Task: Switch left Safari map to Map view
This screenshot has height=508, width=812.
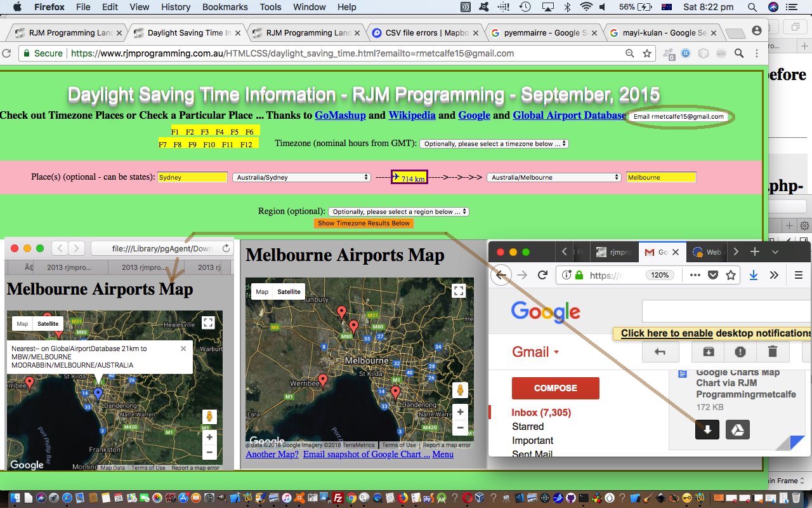Action: pyautogui.click(x=22, y=324)
